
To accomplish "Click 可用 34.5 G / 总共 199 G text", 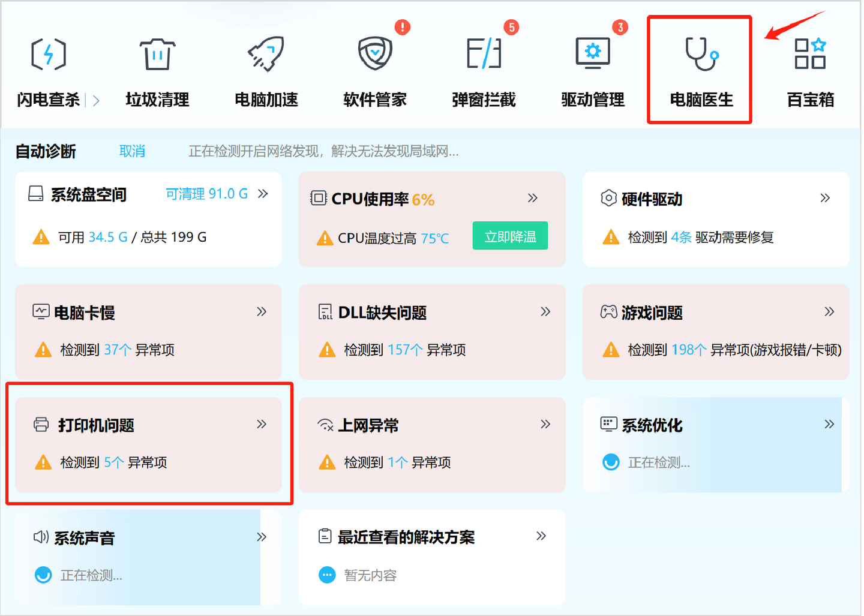I will point(132,238).
